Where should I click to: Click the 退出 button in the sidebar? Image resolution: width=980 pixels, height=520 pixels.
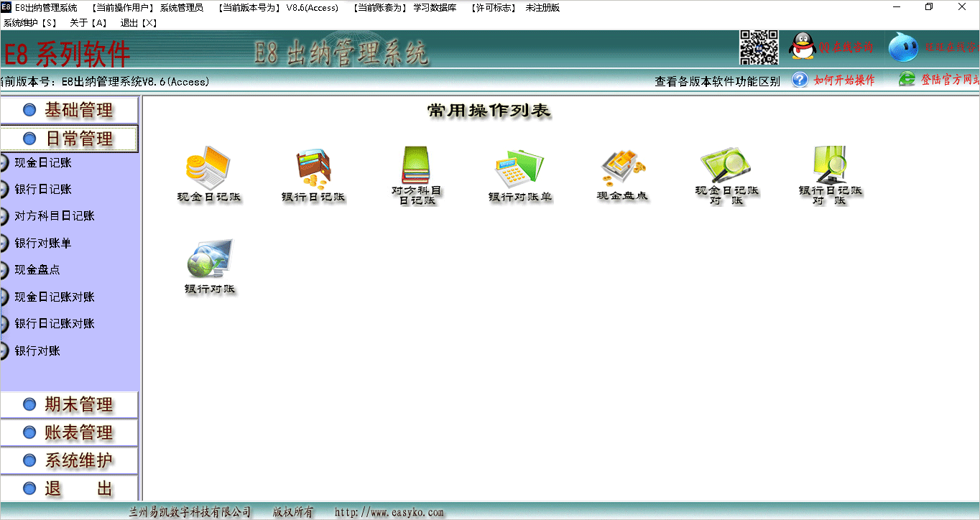pos(69,488)
